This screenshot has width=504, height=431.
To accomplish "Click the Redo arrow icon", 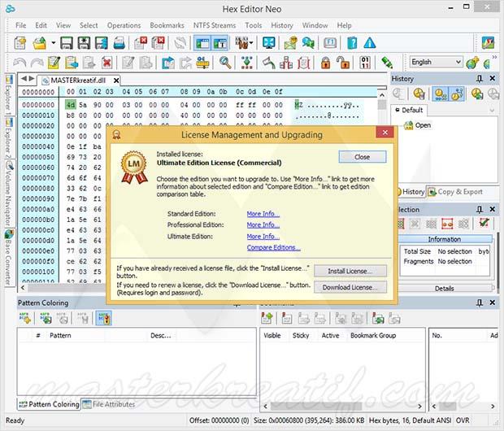I will pos(37,63).
